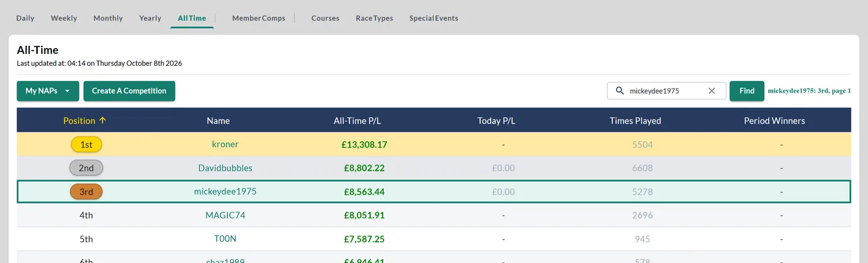
Task: Click the £8,563.44 profit value
Action: pyautogui.click(x=364, y=192)
